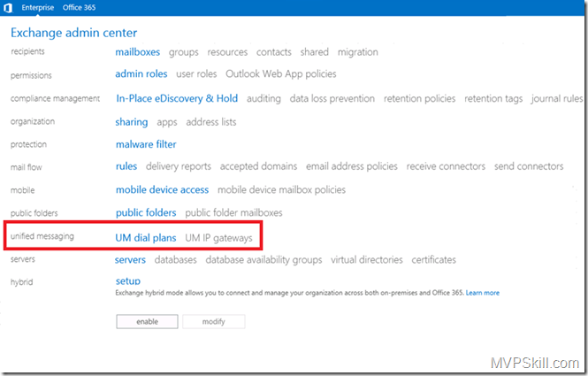Go to receive connectors
Viewport: 588px width, 376px height.
coord(446,166)
